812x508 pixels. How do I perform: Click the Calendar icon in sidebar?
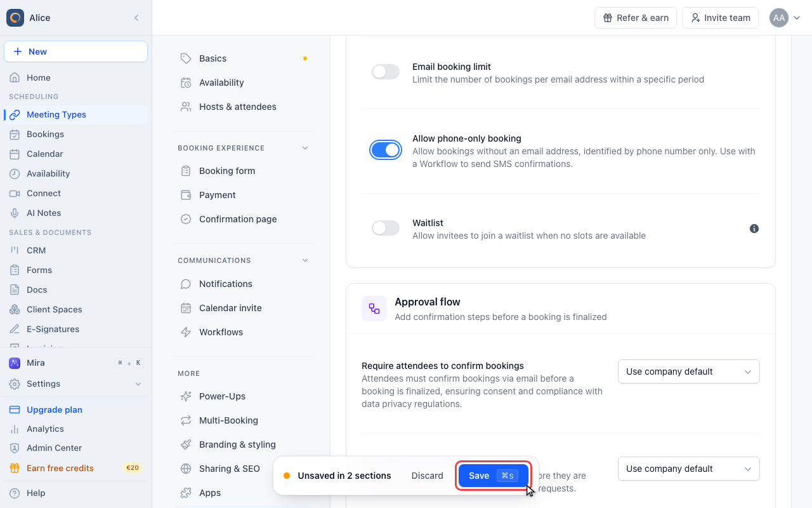[x=15, y=154]
